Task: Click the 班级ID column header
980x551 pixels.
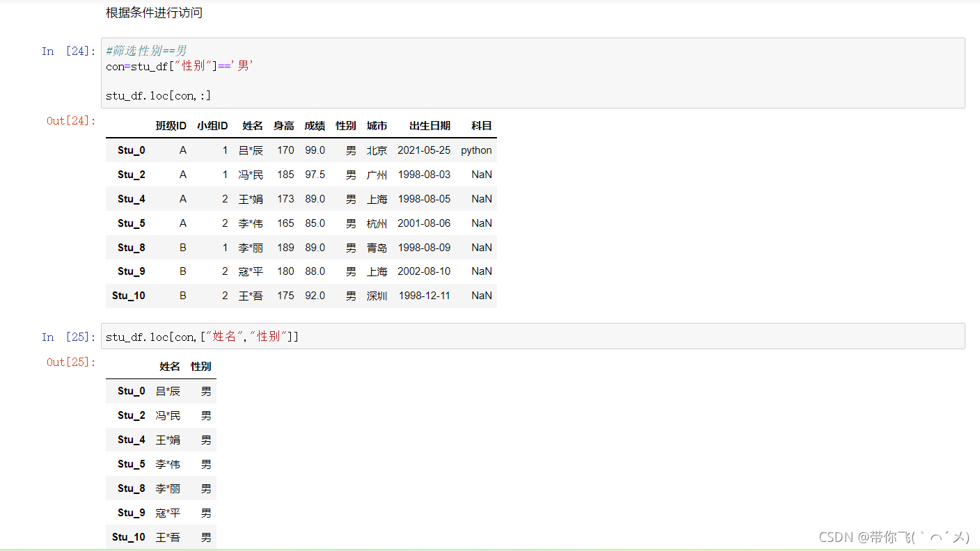Action: [x=171, y=126]
